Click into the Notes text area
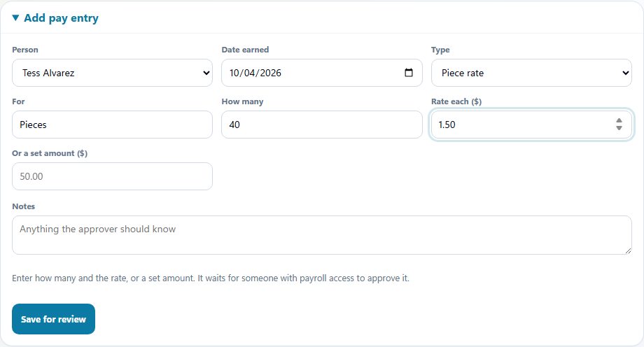 tap(321, 235)
